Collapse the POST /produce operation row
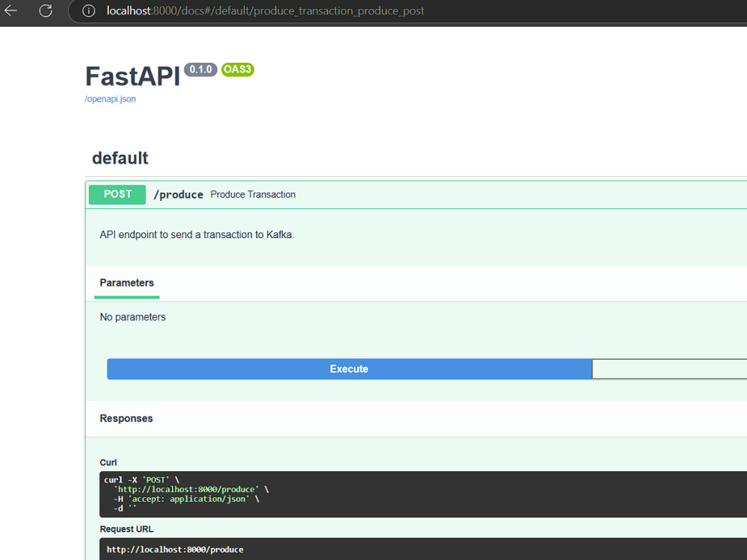Viewport: 747px width, 560px height. pos(416,194)
